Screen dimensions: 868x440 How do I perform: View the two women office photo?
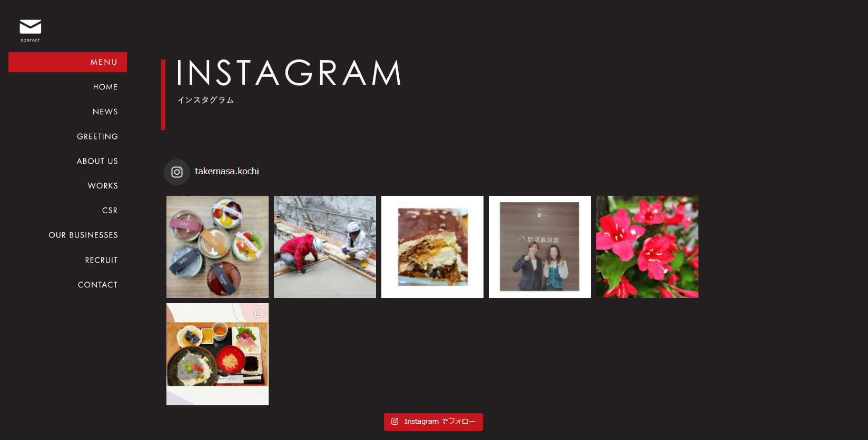click(x=540, y=247)
